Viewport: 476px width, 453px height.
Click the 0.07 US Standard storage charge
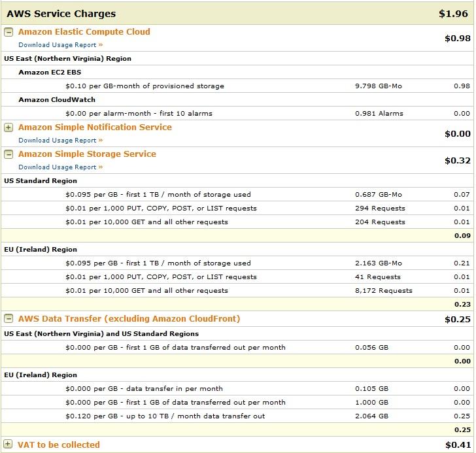[x=462, y=195]
